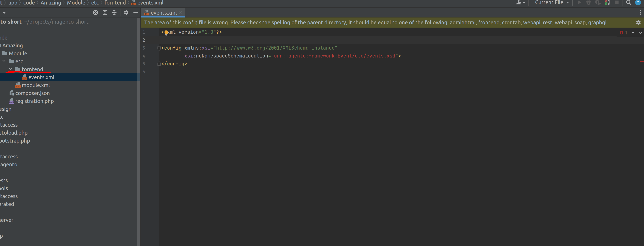
Task: Open the Current File run configuration dropdown
Action: click(552, 3)
